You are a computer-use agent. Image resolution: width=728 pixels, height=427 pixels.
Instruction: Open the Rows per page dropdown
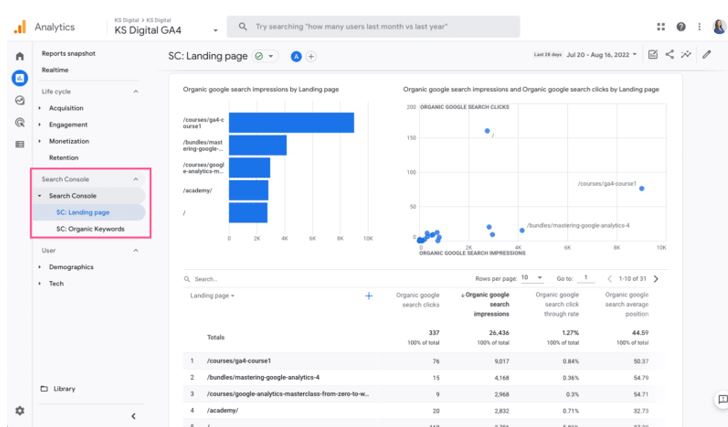tap(532, 278)
